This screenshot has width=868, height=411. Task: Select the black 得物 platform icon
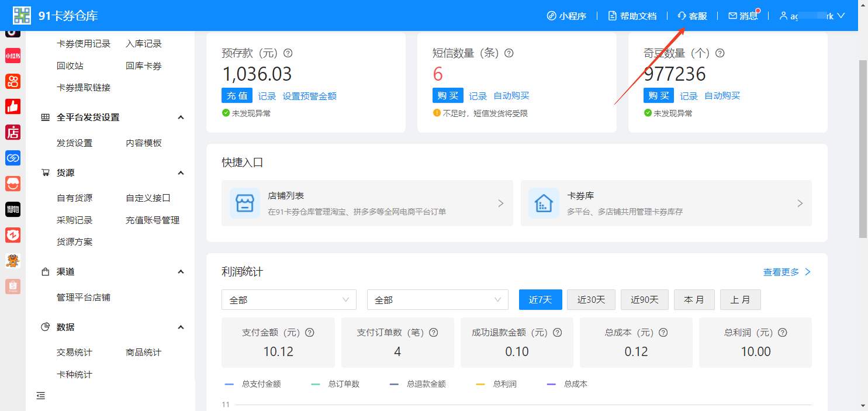13,209
